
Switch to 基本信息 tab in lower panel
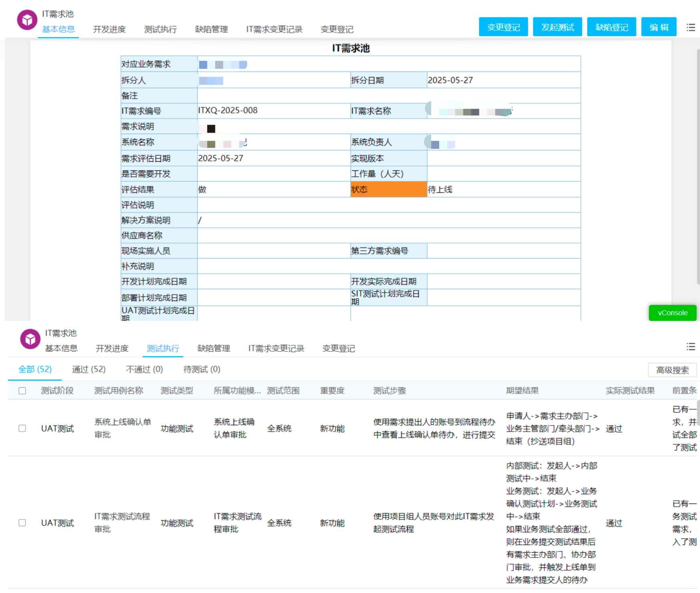pyautogui.click(x=61, y=349)
